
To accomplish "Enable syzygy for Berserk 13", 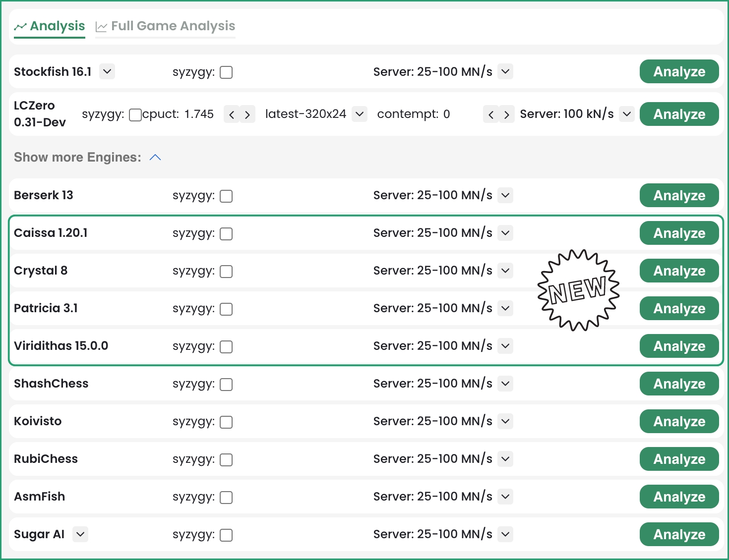I will (x=226, y=196).
